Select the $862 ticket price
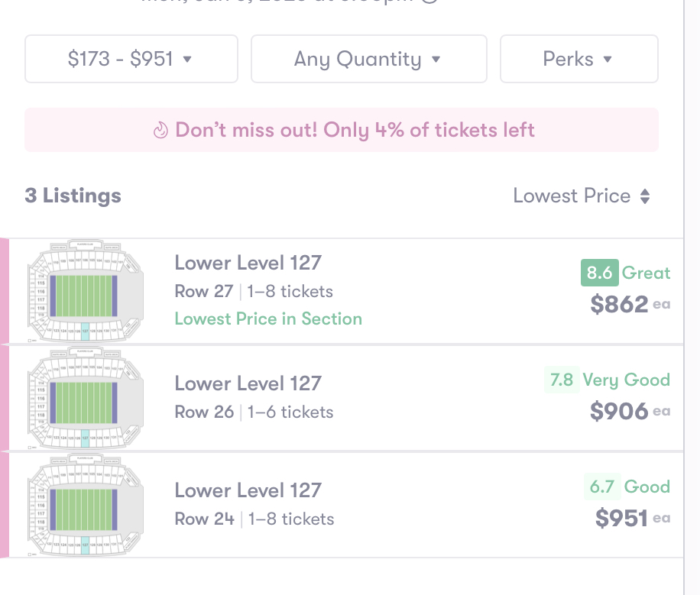 [619, 305]
